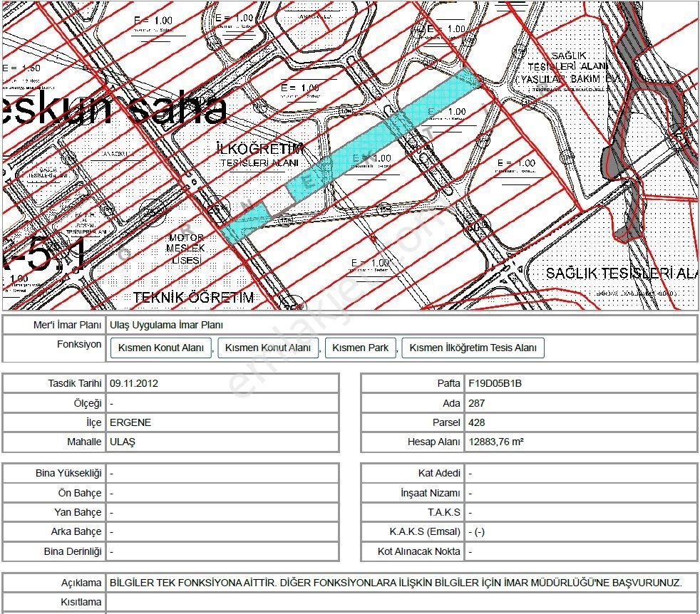Click the İlköğretim Tesisleri Alanı map label
This screenshot has width=700, height=614.
click(x=260, y=154)
